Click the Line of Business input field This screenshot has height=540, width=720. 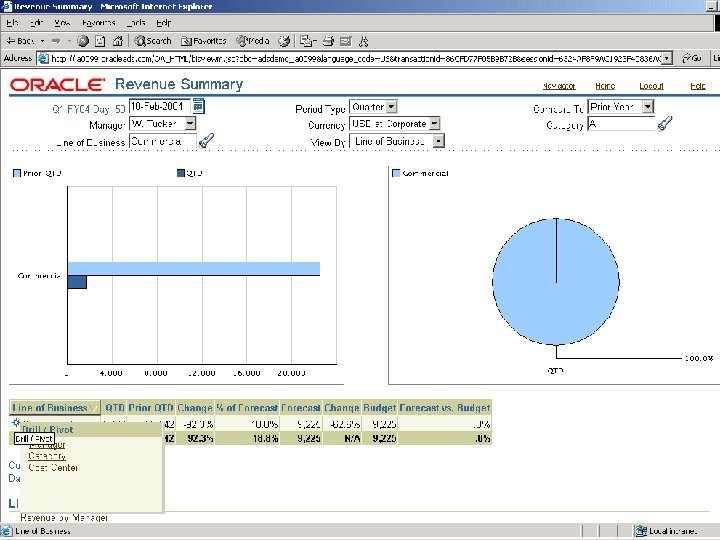pos(163,141)
